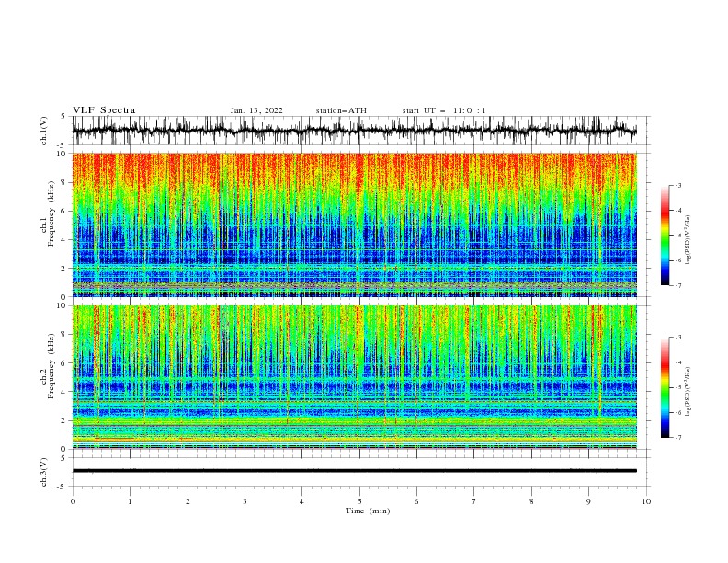Click the ch.1 "Frequency (kHz)" axis label

(x=51, y=213)
